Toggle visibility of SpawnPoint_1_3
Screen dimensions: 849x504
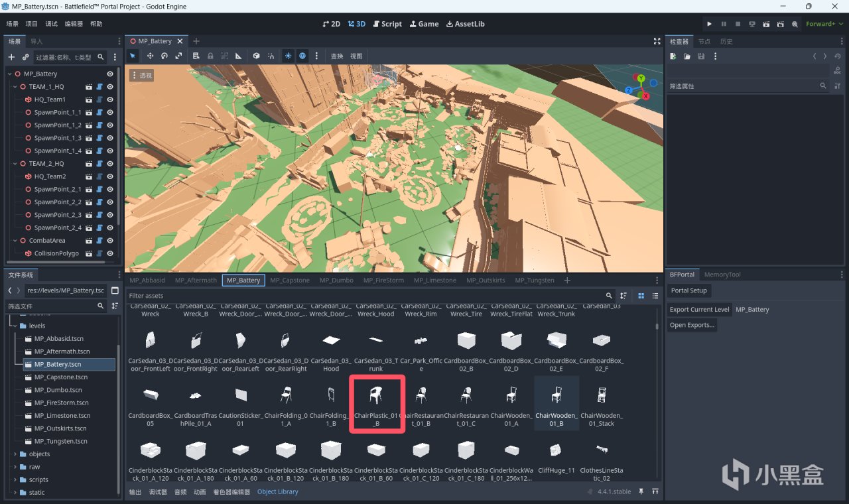[110, 138]
